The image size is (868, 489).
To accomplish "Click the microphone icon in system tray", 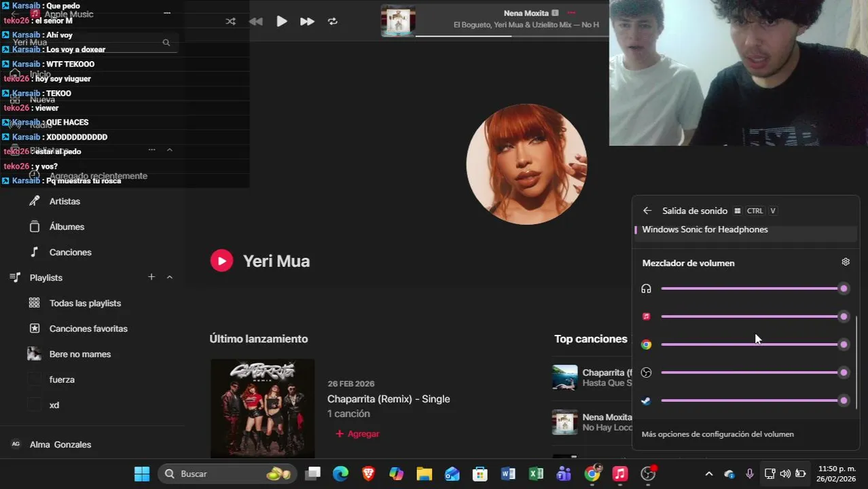I will click(x=750, y=474).
